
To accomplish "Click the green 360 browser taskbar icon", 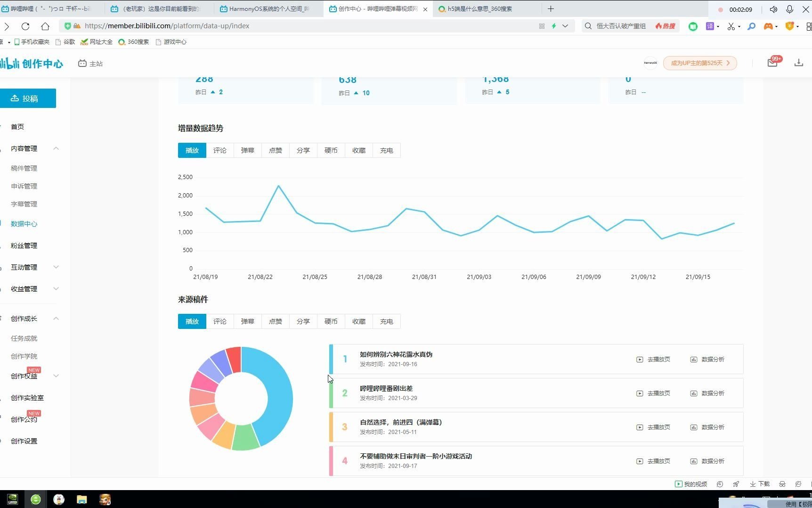I will tap(36, 500).
